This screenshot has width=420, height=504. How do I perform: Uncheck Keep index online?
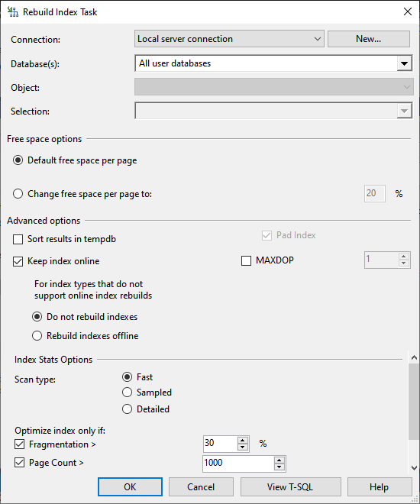tap(18, 261)
